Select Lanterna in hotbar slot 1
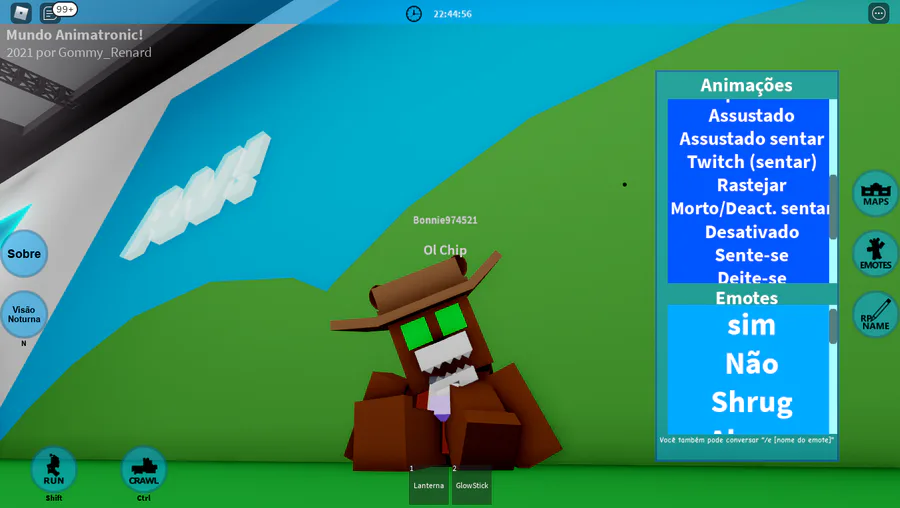Screen dimensions: 900x508 (x=429, y=485)
